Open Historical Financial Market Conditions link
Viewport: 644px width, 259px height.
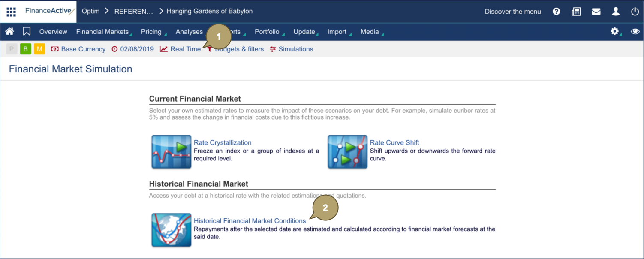click(250, 221)
